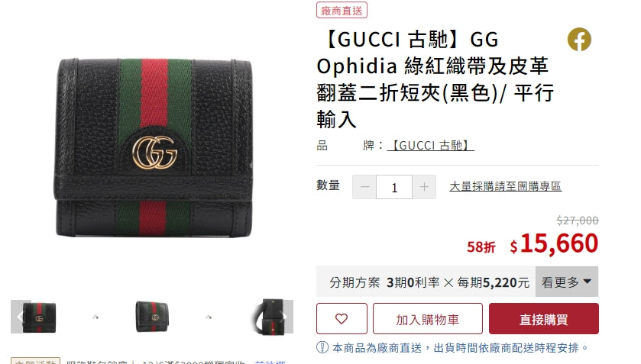Share product via the Facebook icon
The image size is (641, 364).
tap(579, 39)
